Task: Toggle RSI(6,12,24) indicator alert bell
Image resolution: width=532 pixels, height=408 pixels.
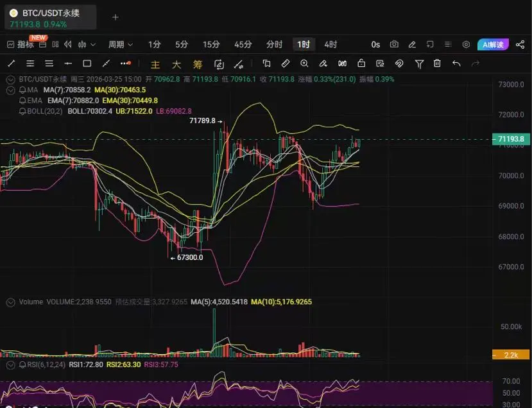Action: point(22,364)
